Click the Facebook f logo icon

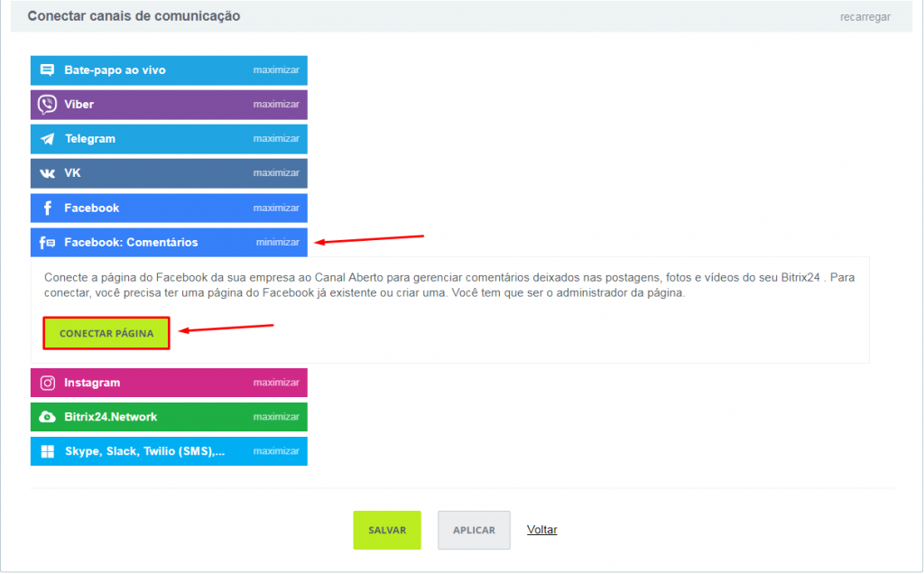click(x=48, y=208)
